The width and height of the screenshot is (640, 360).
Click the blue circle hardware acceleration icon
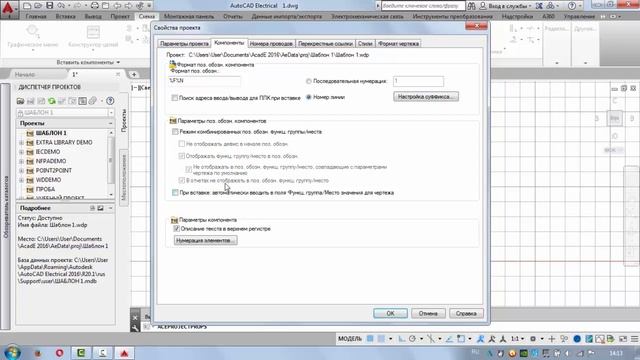coord(577,339)
